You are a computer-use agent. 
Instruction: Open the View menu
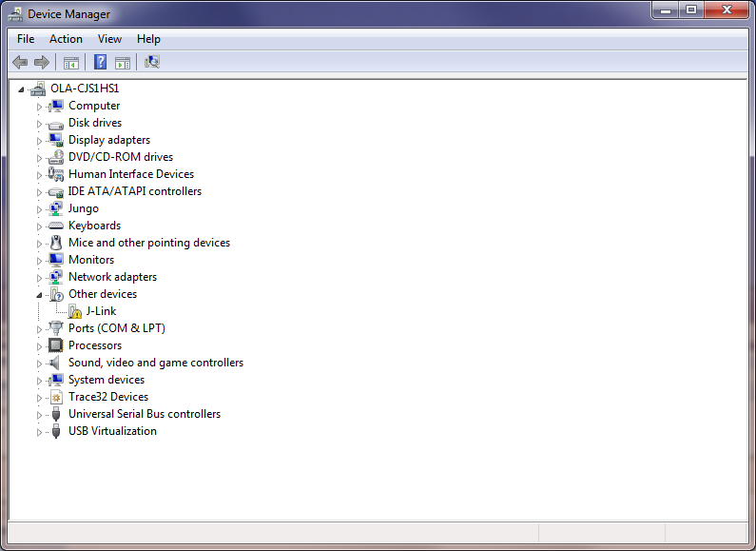click(109, 39)
